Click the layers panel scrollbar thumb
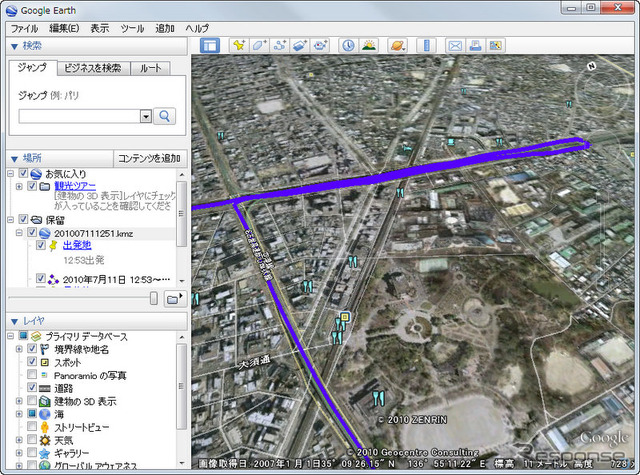 [182, 386]
